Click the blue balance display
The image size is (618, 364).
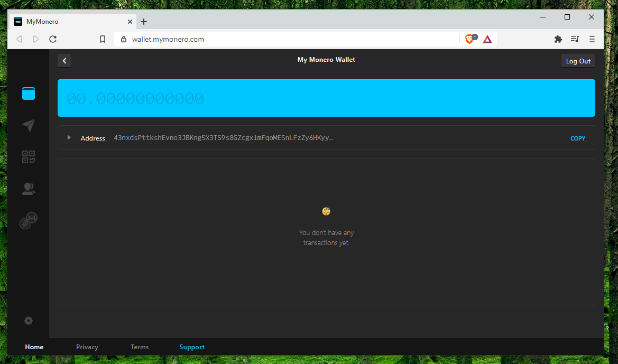click(326, 98)
